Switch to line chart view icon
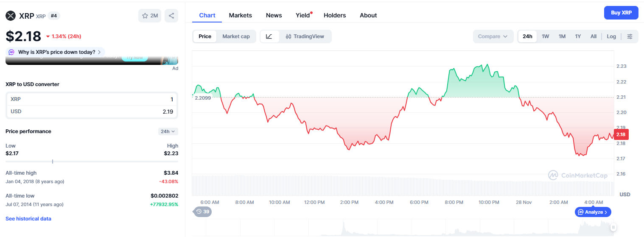 coord(269,36)
